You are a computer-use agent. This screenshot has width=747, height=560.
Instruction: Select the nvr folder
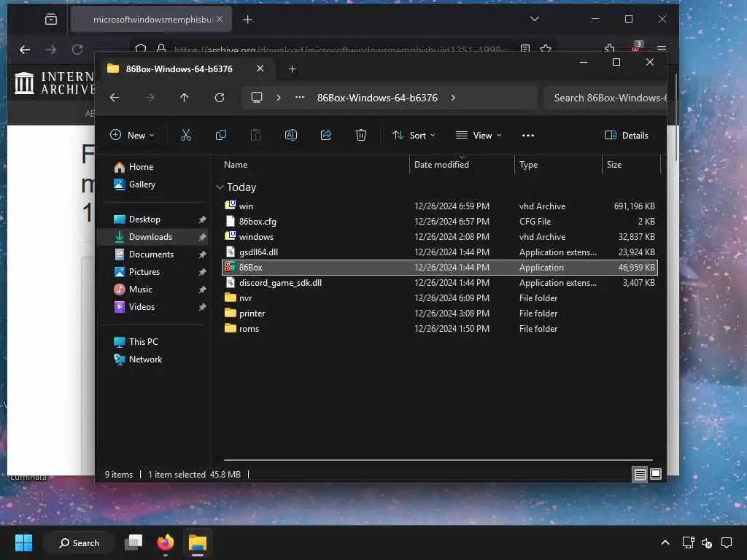point(439,297)
